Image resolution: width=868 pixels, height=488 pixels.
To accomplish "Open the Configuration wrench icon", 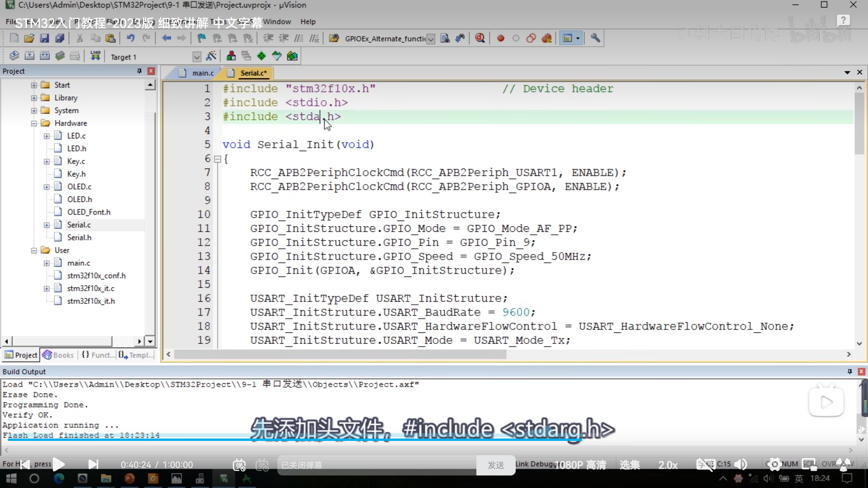I will [595, 38].
